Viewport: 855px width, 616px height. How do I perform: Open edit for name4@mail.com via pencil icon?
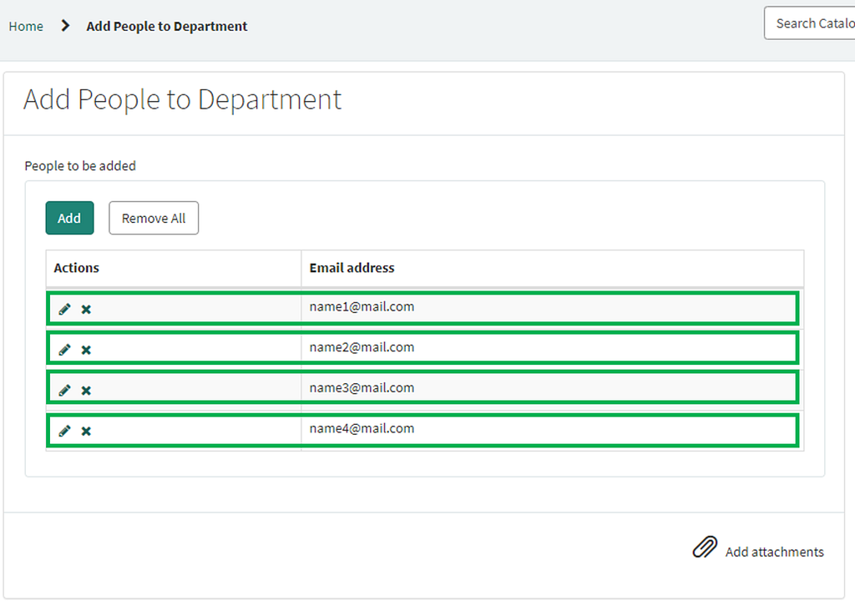(x=64, y=431)
